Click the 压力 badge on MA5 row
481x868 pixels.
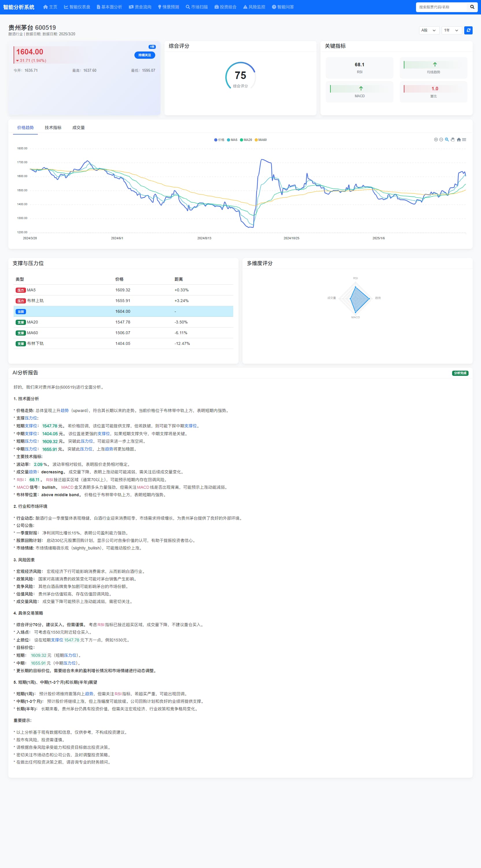coord(21,290)
